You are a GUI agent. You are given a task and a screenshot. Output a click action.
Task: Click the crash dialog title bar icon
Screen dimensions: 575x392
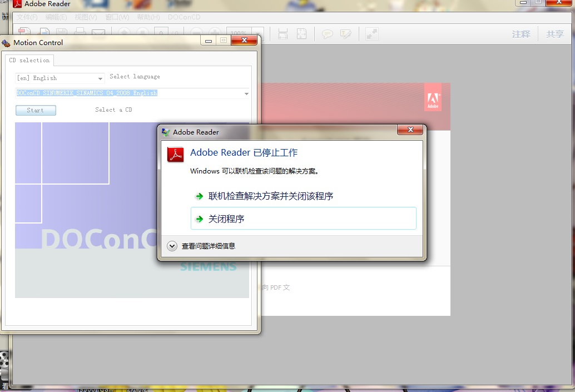coord(166,132)
